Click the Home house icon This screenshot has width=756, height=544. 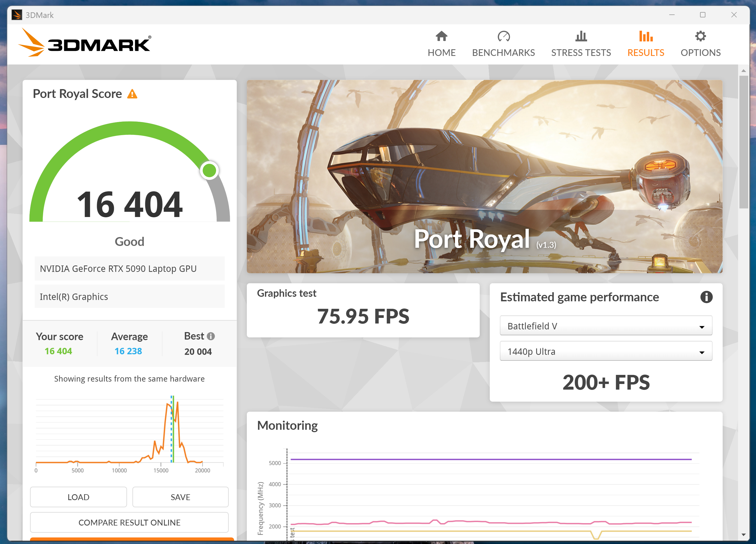coord(441,36)
